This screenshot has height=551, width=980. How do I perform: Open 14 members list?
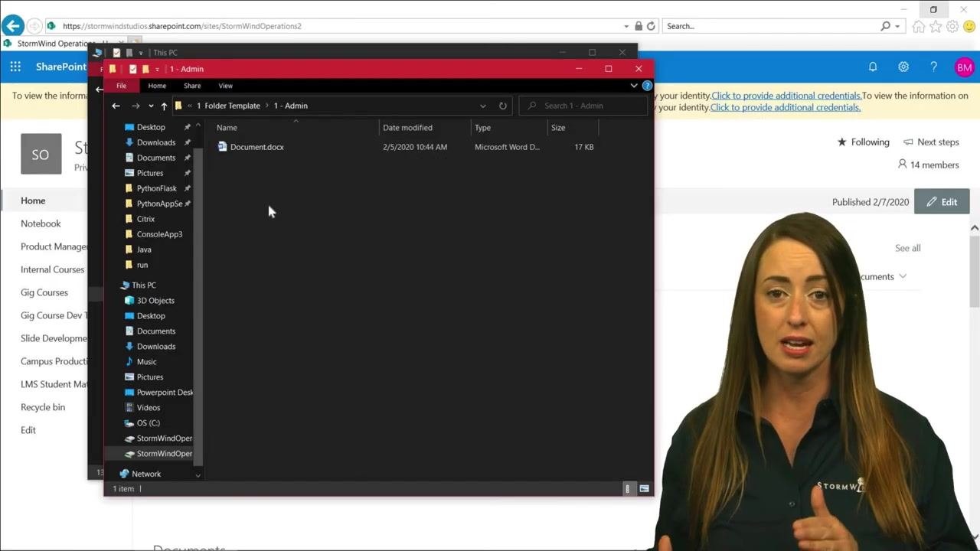click(928, 165)
